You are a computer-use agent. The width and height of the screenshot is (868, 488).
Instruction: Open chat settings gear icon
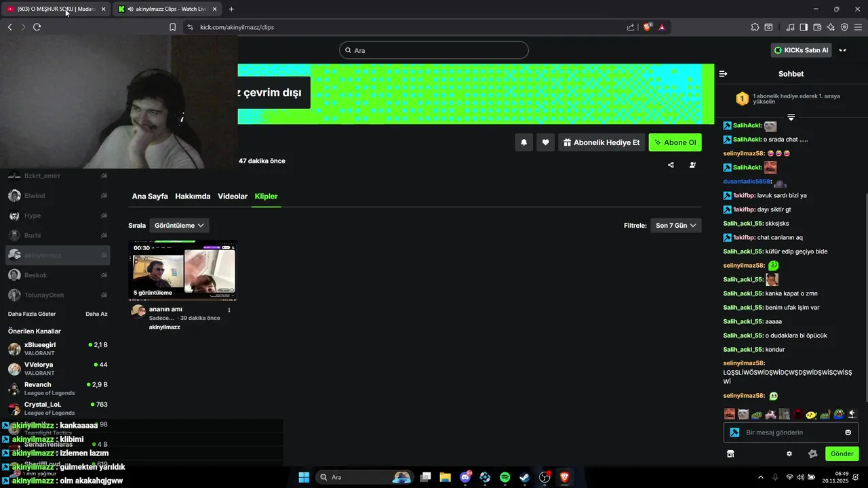click(x=789, y=453)
